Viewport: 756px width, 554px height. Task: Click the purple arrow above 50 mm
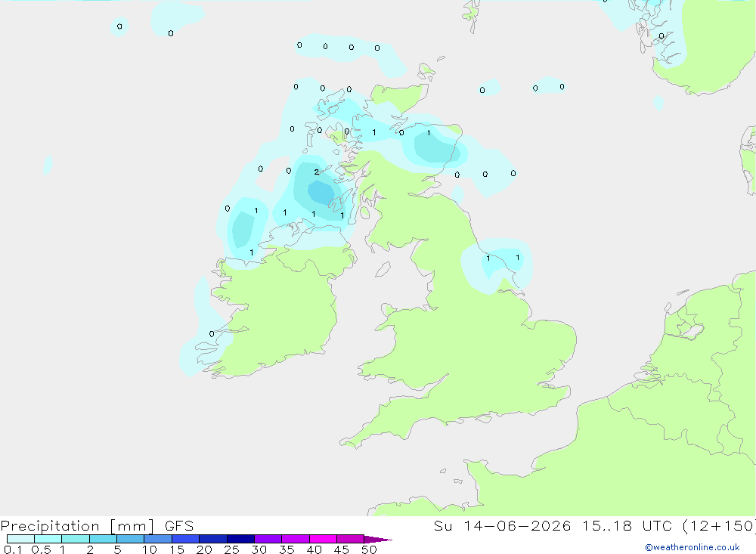tap(377, 540)
